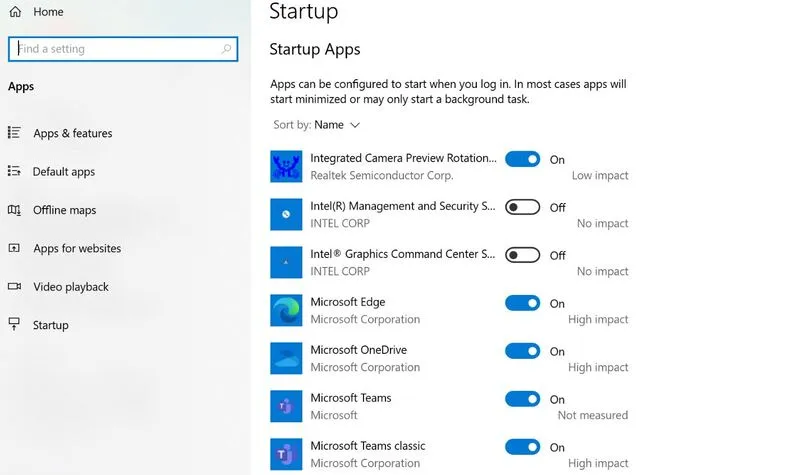Click the Realtek Integrated Camera app icon
Image resolution: width=800 pixels, height=475 pixels.
pos(286,166)
